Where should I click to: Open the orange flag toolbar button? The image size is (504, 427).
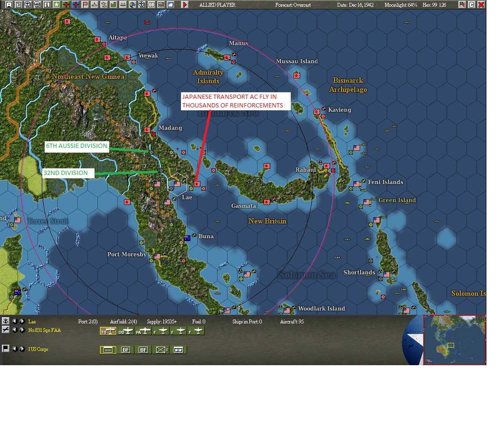(85, 4)
